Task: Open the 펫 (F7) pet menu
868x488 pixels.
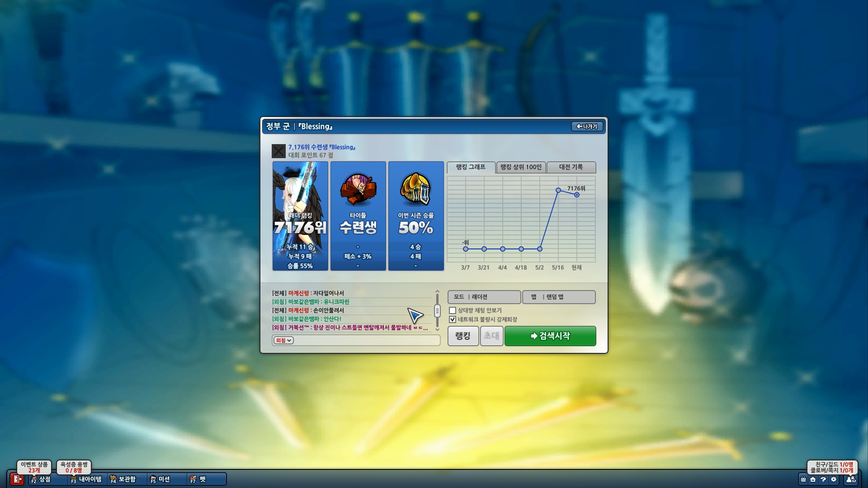Action: [206, 479]
